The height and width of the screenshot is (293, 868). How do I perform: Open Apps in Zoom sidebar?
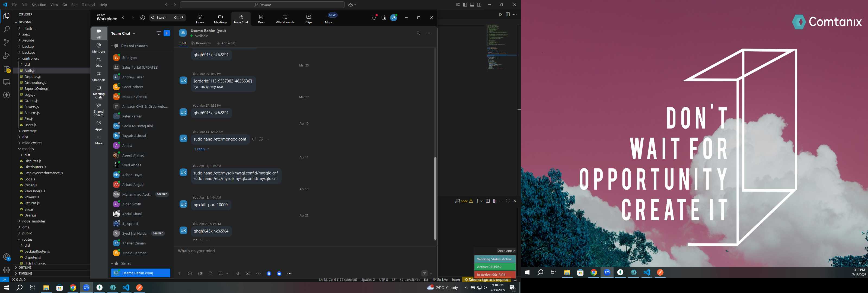[x=99, y=125]
